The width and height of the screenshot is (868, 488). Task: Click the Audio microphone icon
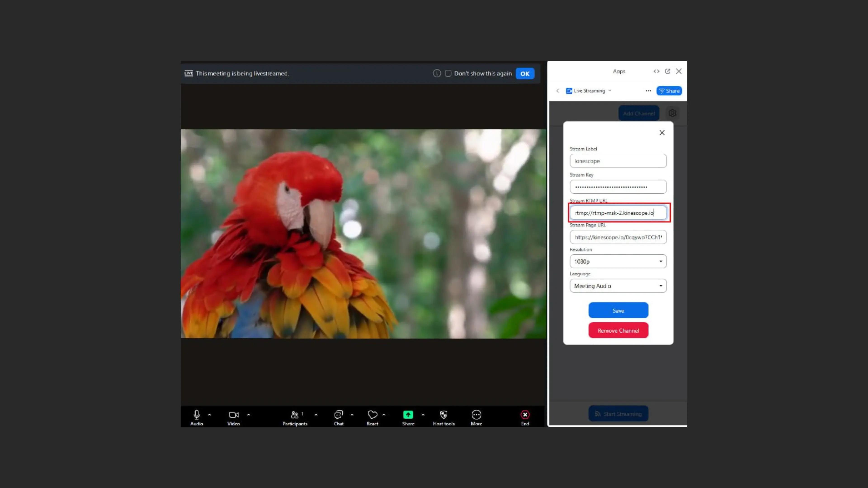point(196,415)
